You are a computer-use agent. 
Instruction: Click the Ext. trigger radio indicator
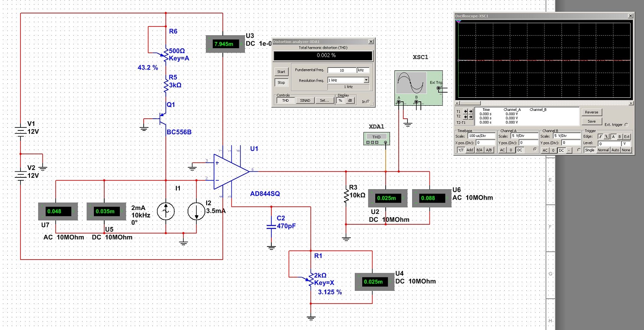coord(626,125)
